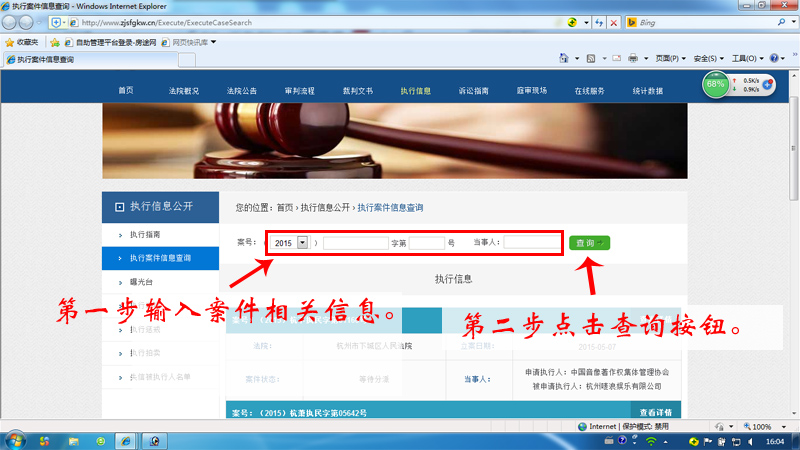Image resolution: width=800 pixels, height=450 pixels.
Task: Select the 执行案件信息查询 browser tab
Action: [x=90, y=60]
